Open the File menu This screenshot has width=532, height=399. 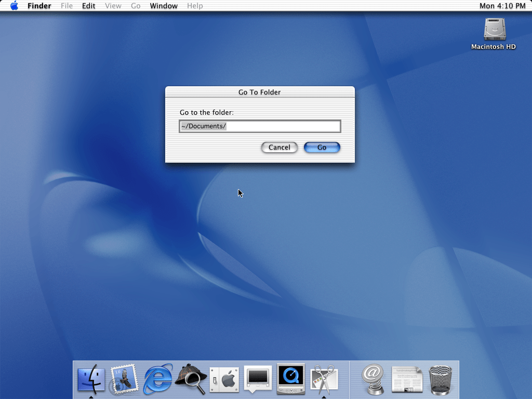click(x=67, y=6)
